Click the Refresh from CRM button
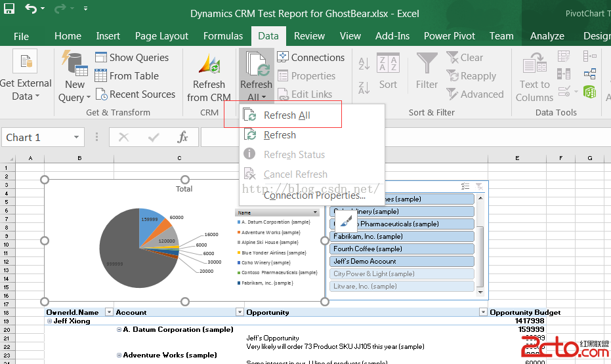 (x=209, y=77)
